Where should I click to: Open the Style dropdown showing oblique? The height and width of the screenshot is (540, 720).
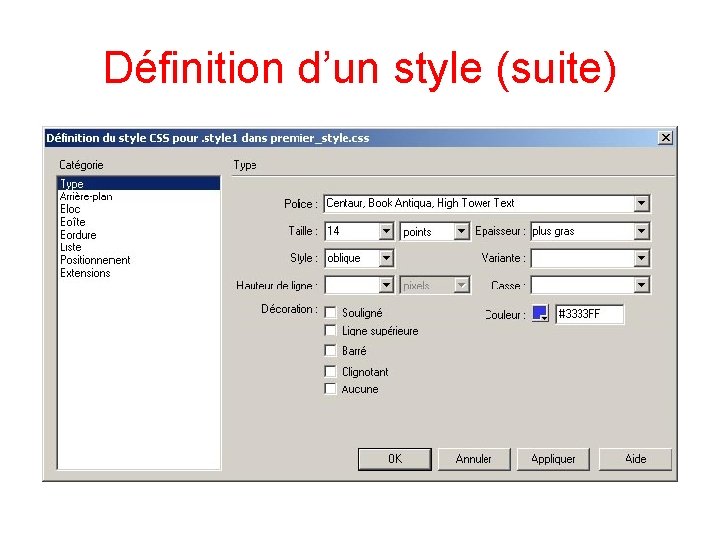coord(386,258)
